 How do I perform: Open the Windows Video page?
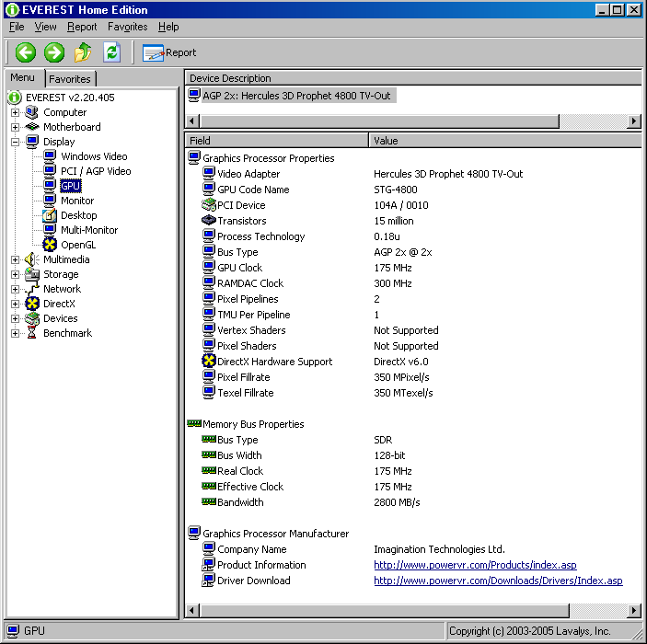pyautogui.click(x=93, y=156)
